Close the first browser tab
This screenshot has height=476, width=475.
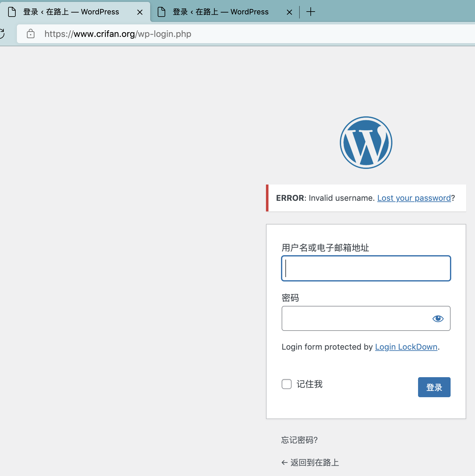click(140, 12)
